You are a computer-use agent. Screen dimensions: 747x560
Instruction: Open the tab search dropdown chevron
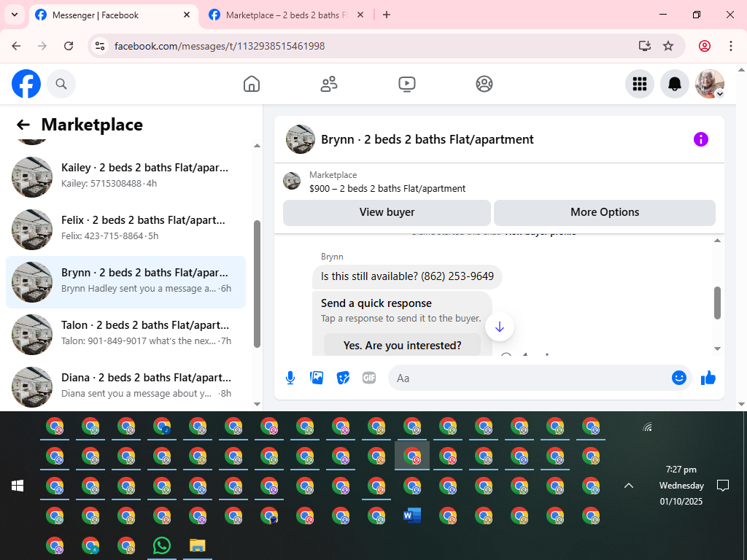point(15,15)
